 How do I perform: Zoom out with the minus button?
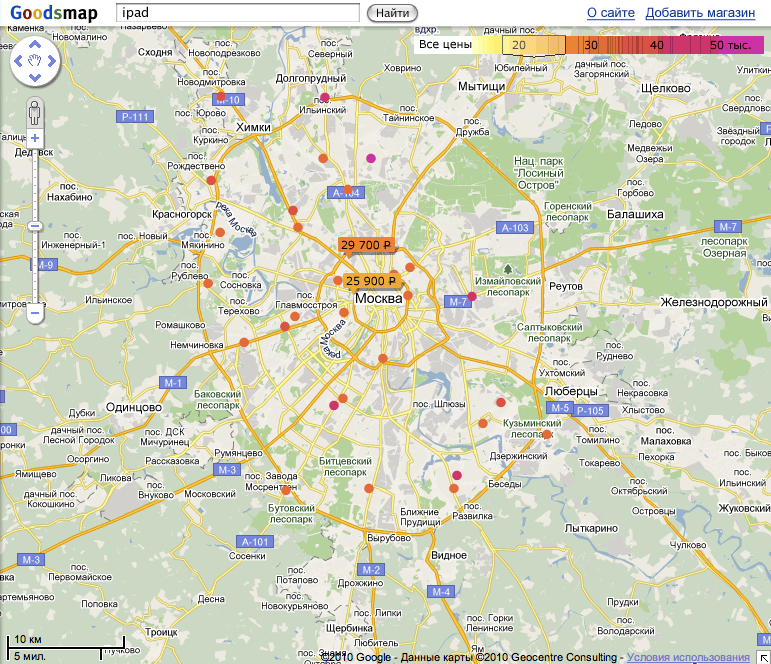tap(35, 313)
